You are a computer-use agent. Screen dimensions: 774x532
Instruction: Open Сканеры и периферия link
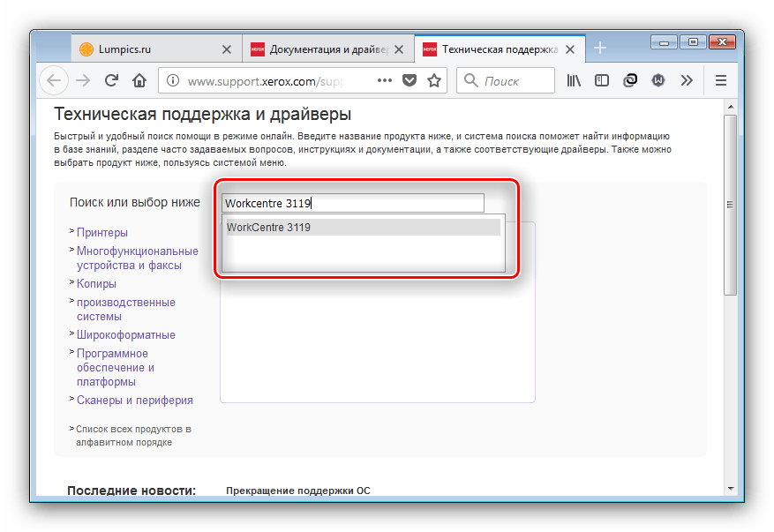134,400
